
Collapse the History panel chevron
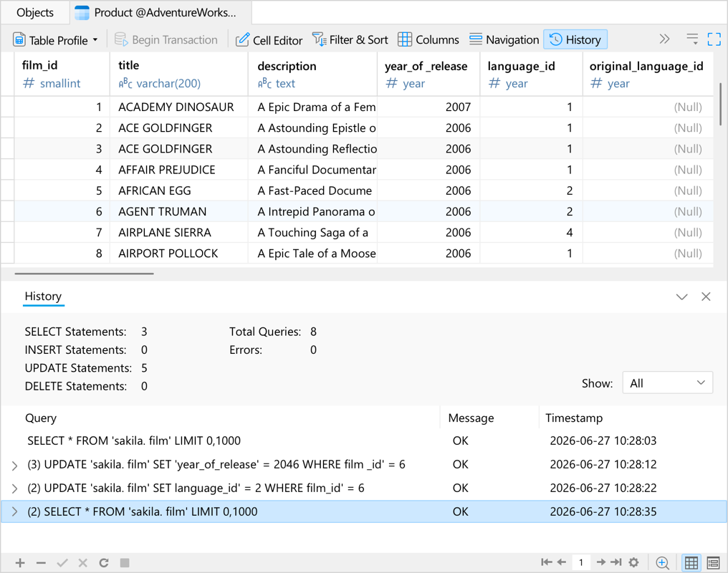(681, 297)
